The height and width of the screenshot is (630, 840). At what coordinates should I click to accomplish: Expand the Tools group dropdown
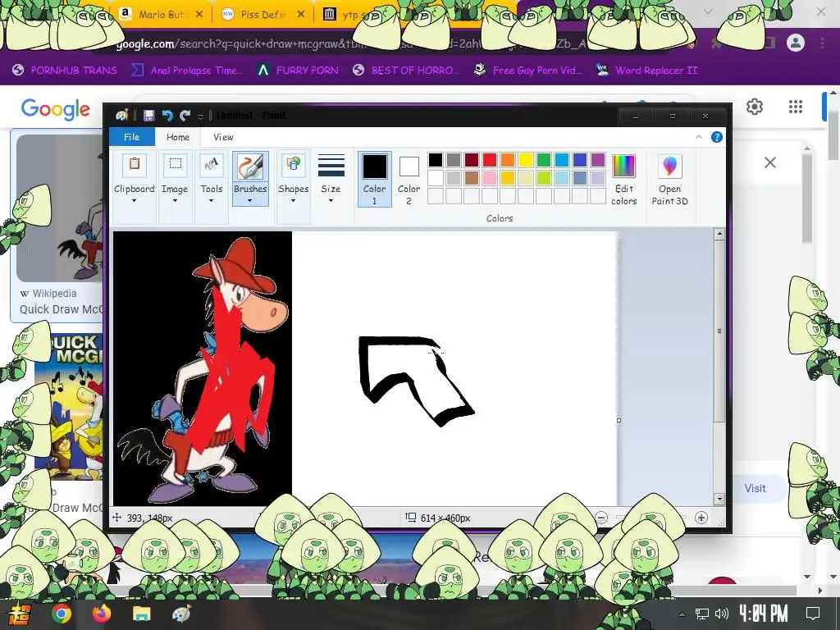pos(211,200)
